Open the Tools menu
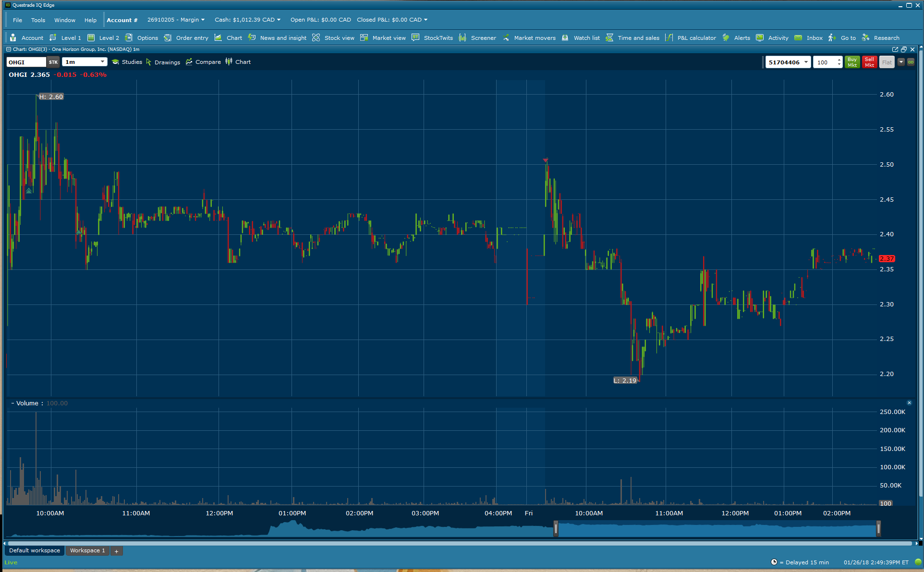The width and height of the screenshot is (924, 572). (x=38, y=20)
